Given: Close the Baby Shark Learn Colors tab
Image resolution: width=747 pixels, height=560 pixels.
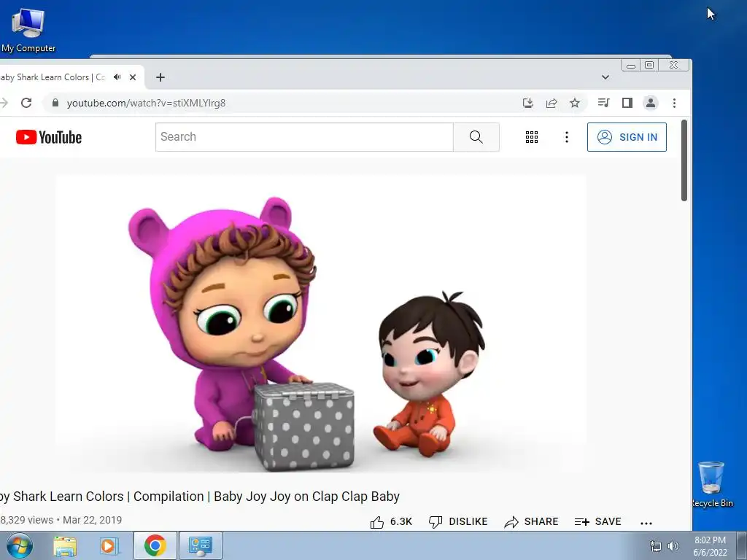Looking at the screenshot, I should [133, 77].
